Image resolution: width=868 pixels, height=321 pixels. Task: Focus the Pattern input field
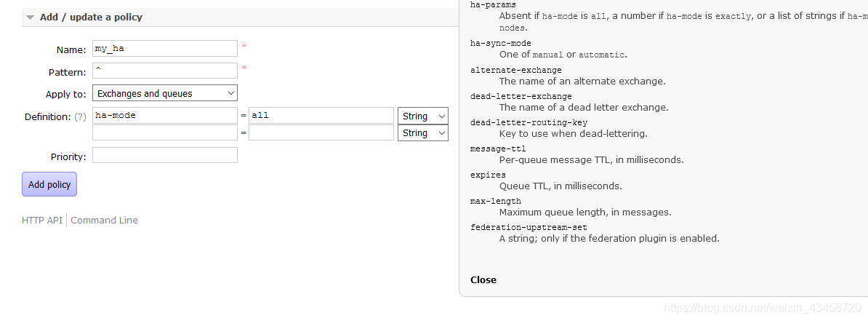click(165, 71)
